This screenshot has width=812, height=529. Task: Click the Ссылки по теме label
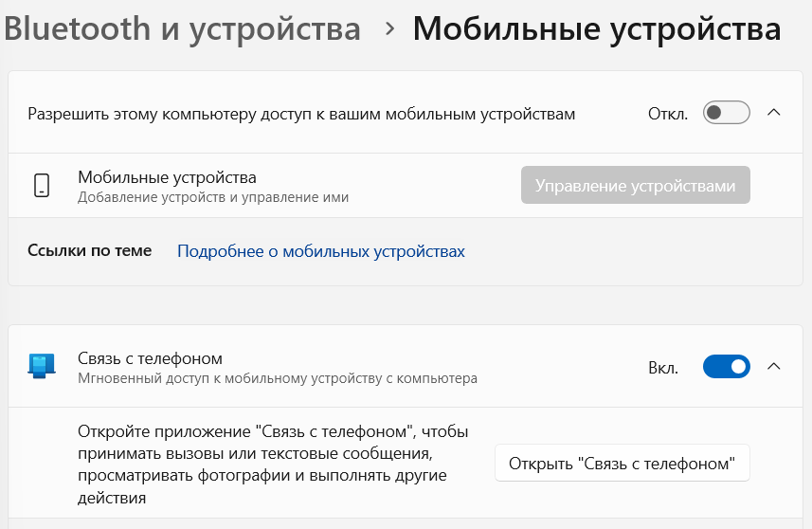click(90, 251)
